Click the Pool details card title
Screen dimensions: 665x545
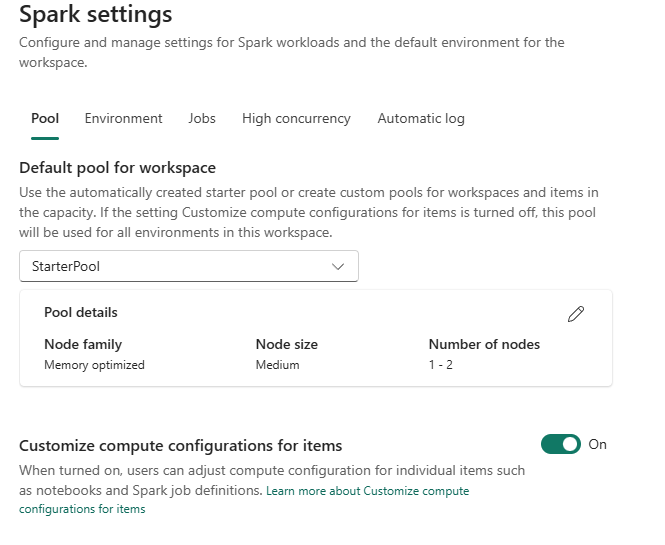81,313
